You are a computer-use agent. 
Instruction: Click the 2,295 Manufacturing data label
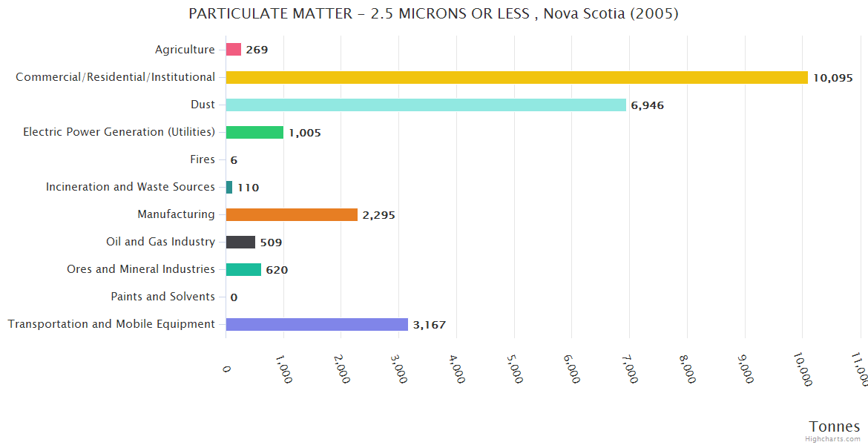pos(378,215)
